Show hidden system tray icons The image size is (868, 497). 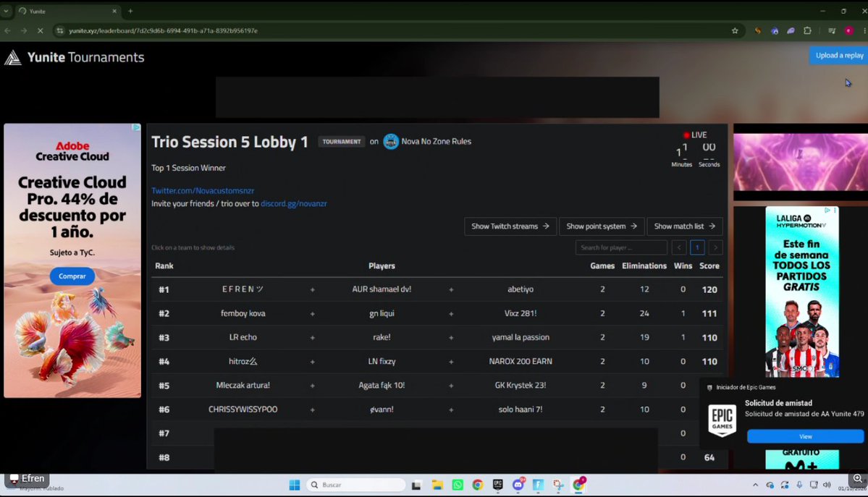click(755, 485)
